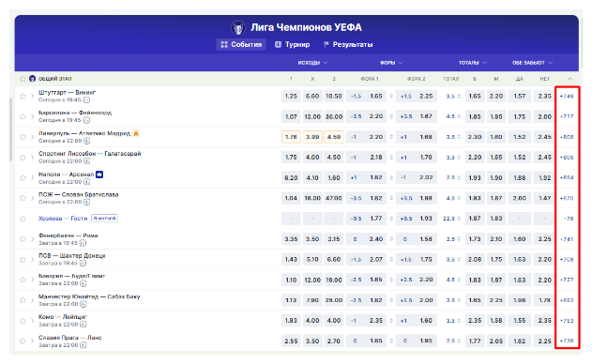Toggle star on Общий этап header

tap(23, 79)
